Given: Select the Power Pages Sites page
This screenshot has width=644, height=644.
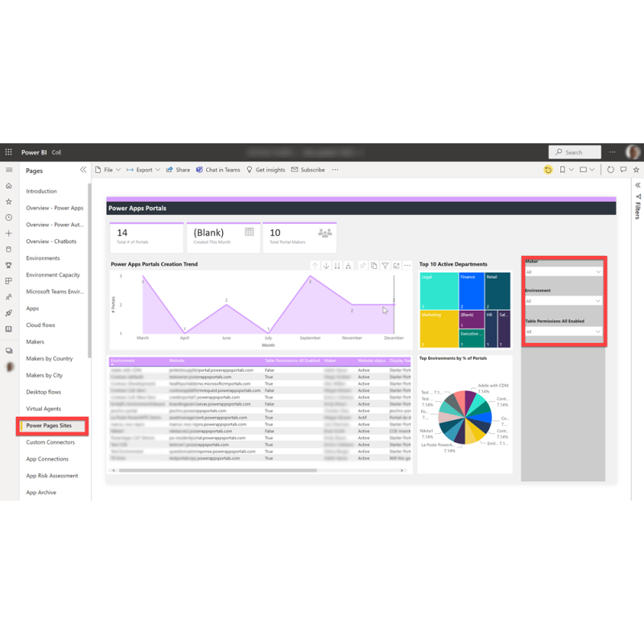Looking at the screenshot, I should (x=49, y=426).
